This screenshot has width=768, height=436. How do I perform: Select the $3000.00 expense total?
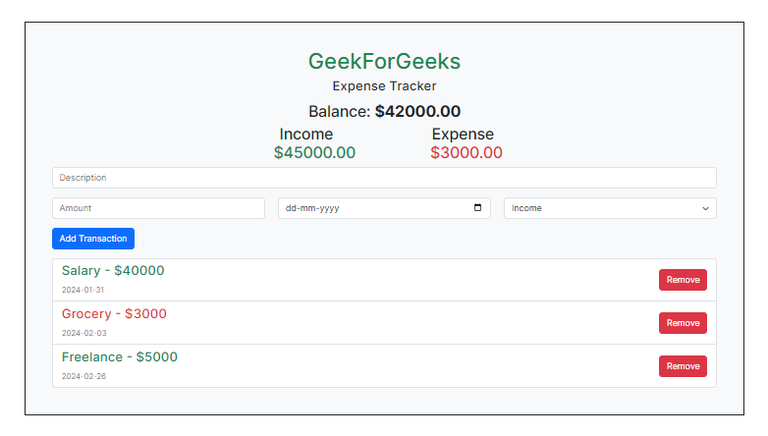click(x=466, y=153)
